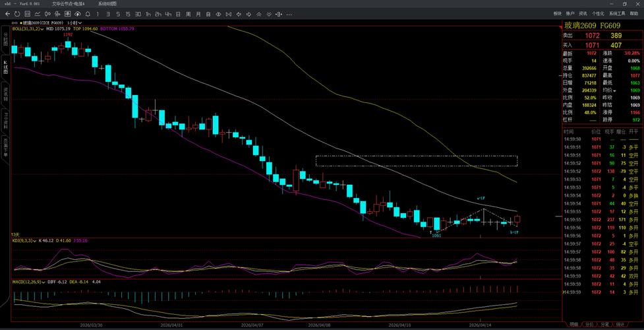Click the double chevron up icon
The width and height of the screenshot is (644, 330).
click(259, 14)
